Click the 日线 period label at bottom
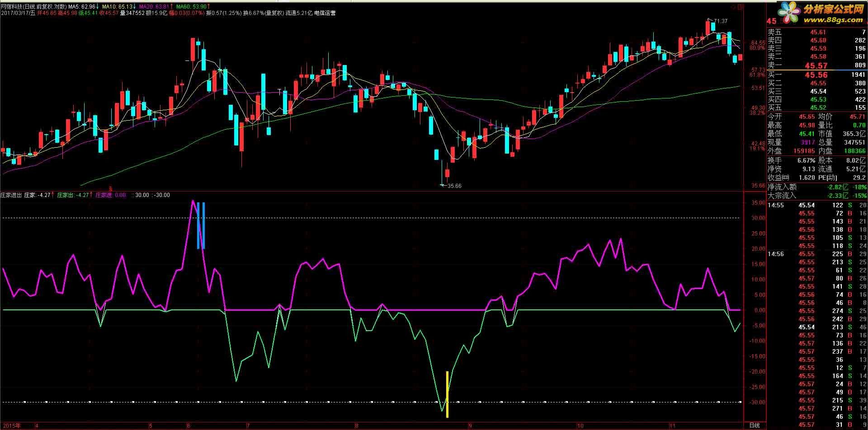The image size is (868, 430). 755,425
